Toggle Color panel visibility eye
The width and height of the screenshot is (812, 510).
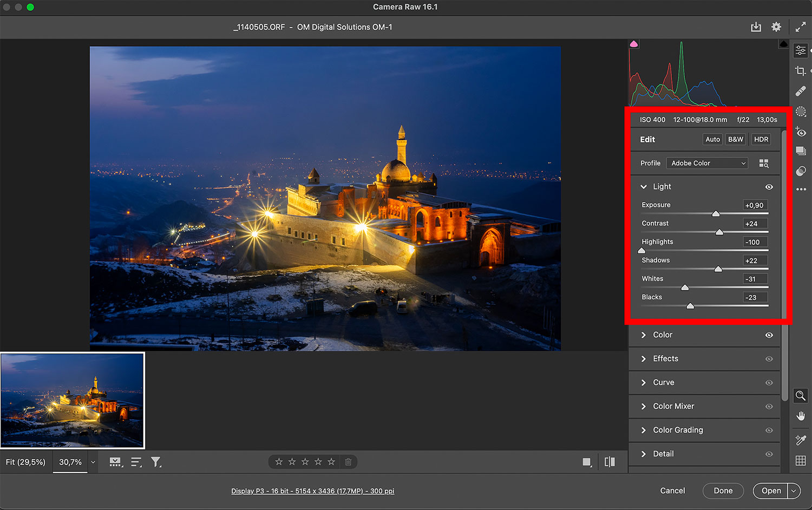tap(769, 335)
